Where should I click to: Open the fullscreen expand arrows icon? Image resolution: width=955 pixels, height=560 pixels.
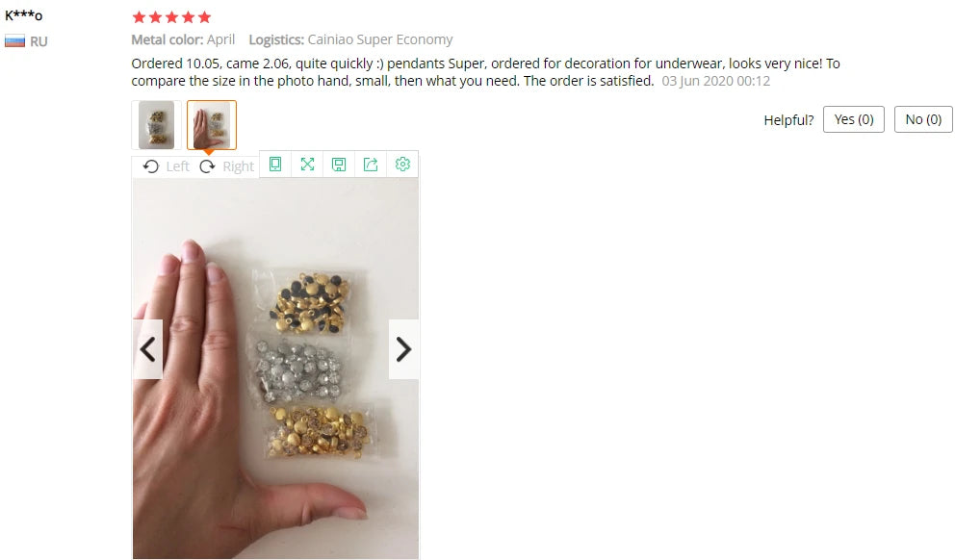(307, 165)
